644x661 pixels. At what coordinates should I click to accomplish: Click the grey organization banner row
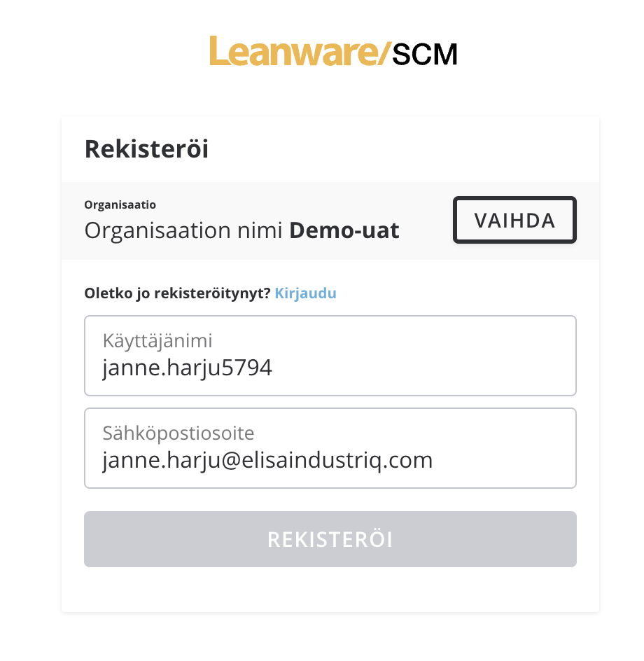coord(427,210)
